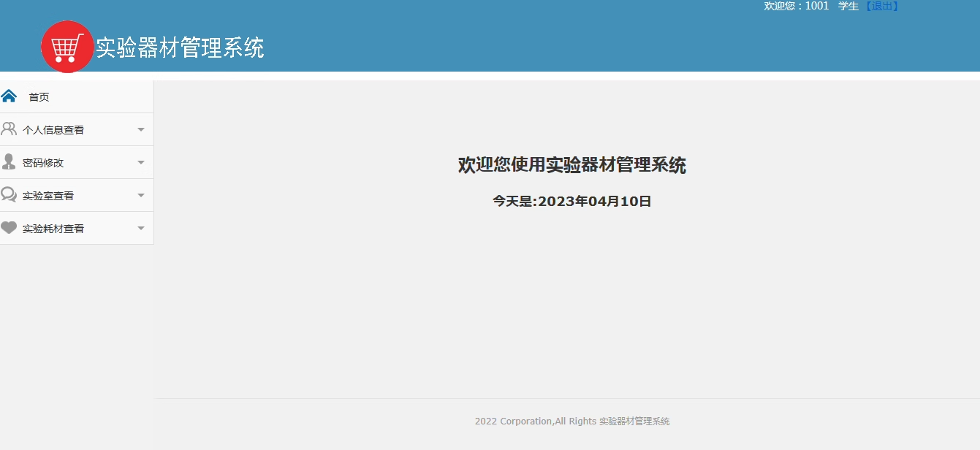Expand the 实验室查看 dropdown arrow
The width and height of the screenshot is (980, 450).
(141, 196)
